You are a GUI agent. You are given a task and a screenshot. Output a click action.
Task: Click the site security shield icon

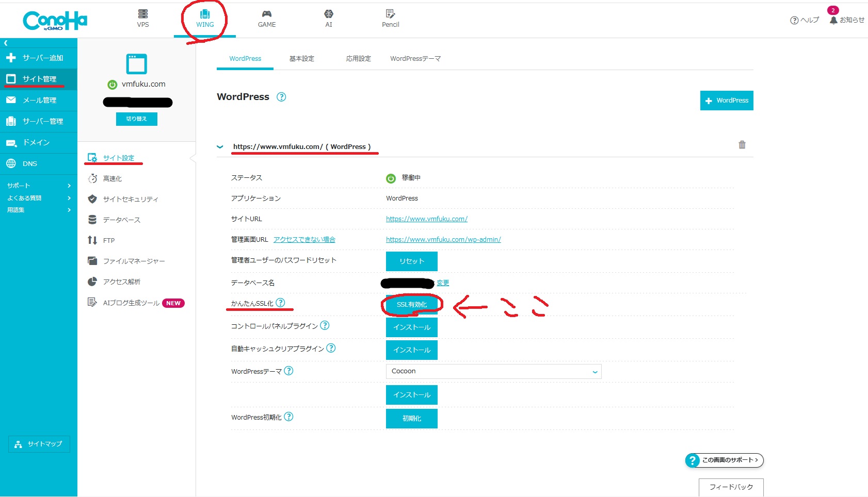tap(92, 199)
